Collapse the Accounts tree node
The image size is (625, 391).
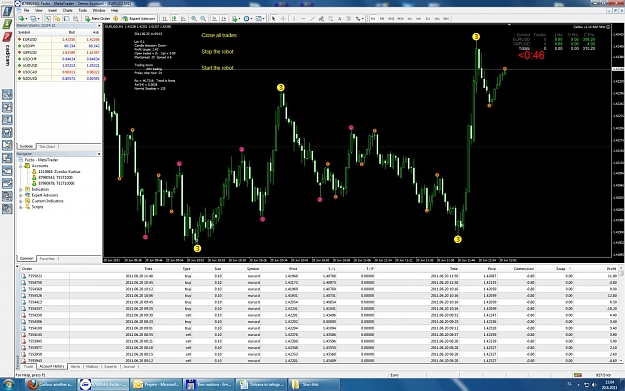21,166
